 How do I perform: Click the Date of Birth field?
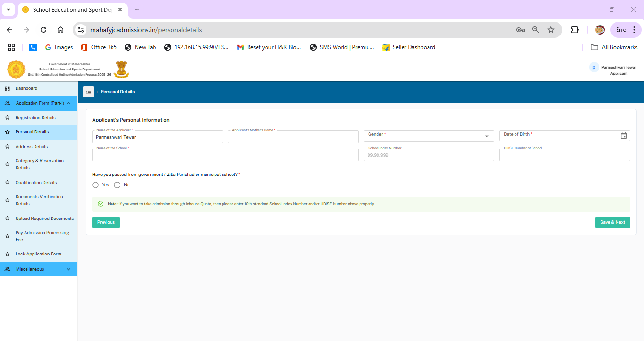point(565,136)
